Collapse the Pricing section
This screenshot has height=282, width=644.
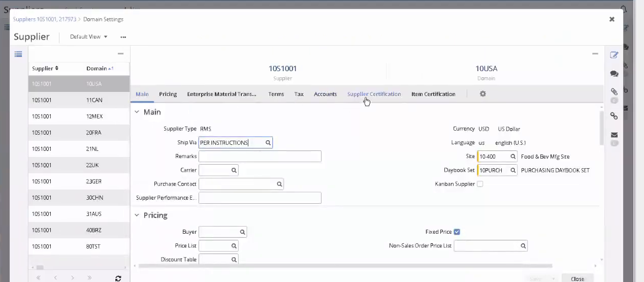point(137,215)
